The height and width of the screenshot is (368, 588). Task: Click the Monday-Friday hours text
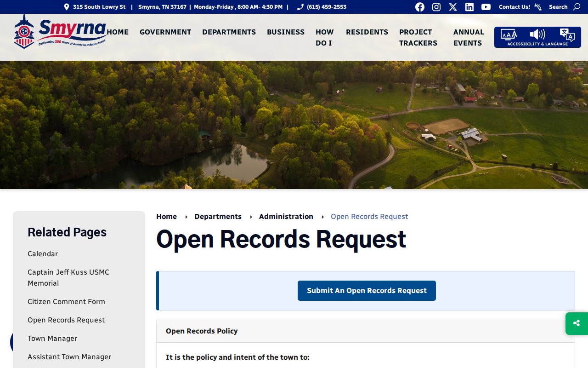(x=238, y=7)
